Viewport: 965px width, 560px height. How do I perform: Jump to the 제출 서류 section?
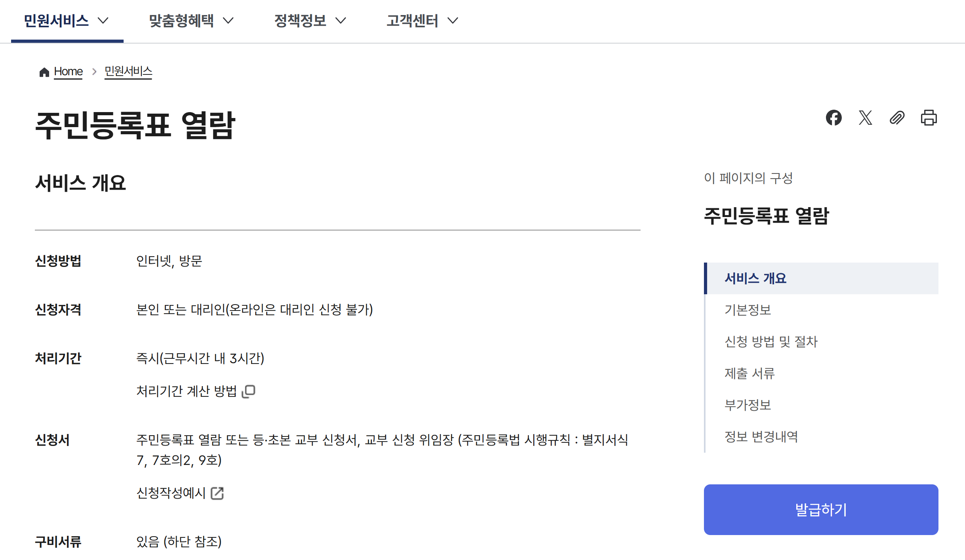(x=750, y=373)
